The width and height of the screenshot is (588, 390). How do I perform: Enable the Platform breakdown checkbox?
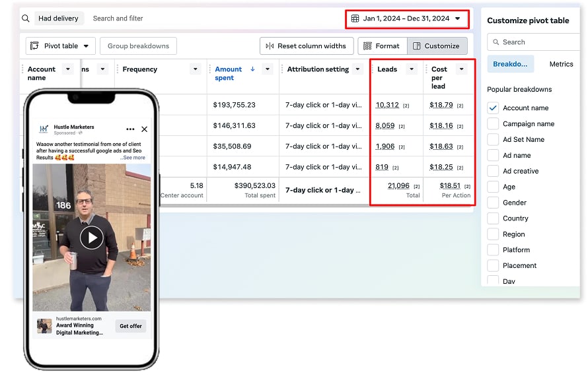(x=493, y=250)
